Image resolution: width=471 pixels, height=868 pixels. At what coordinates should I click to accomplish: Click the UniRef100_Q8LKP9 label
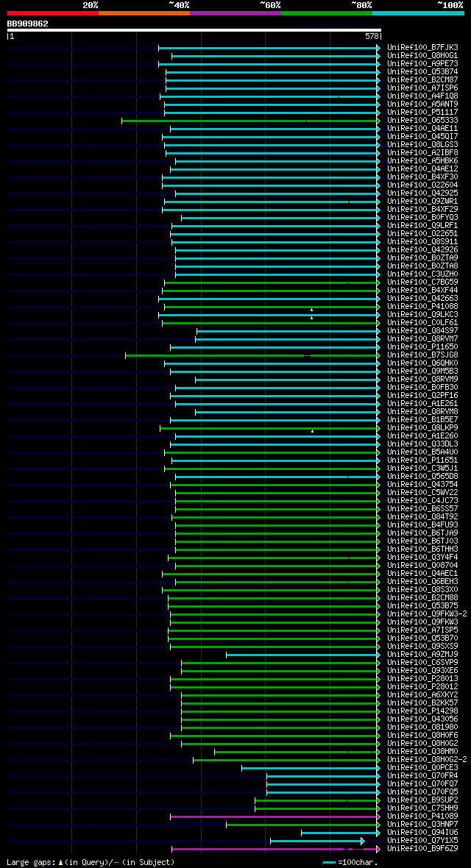[x=422, y=428]
